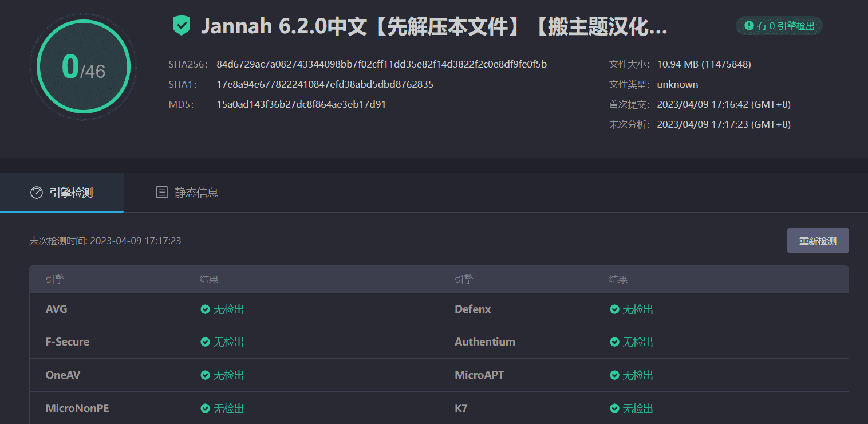Click the green check icon in MicroAPT row
This screenshot has width=868, height=424.
pos(614,375)
